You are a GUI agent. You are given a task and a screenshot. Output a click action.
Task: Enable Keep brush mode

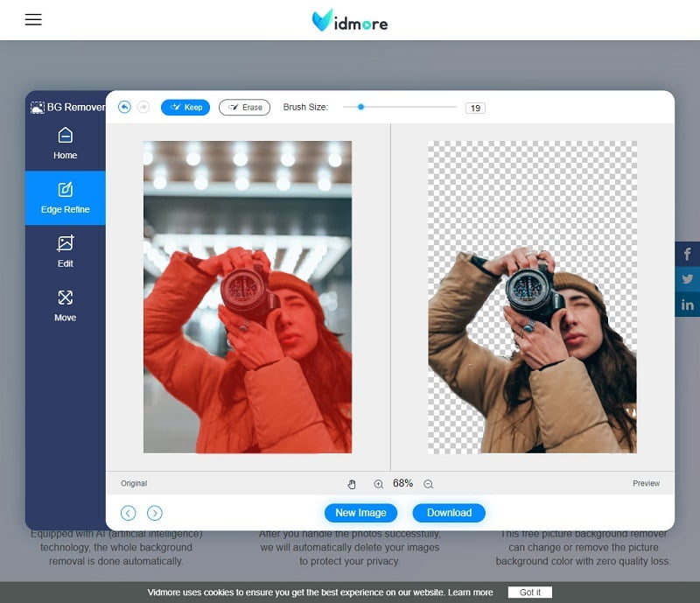(x=185, y=107)
